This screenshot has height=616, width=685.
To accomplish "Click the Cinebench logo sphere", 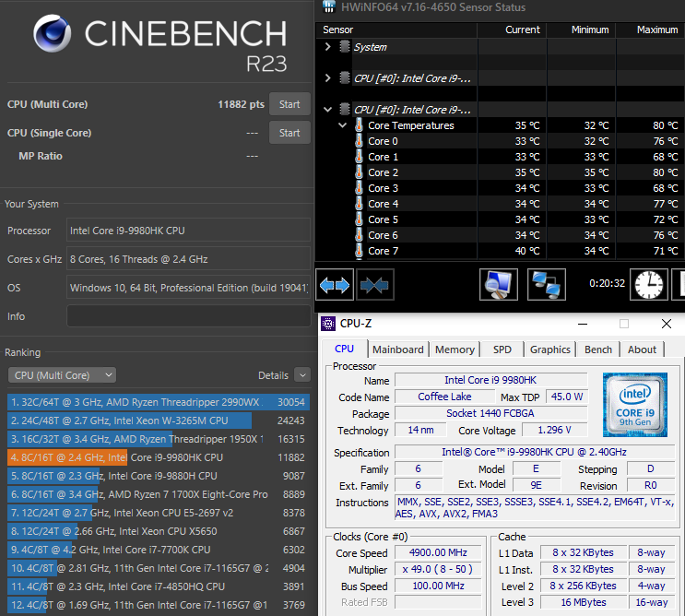I will pyautogui.click(x=53, y=33).
